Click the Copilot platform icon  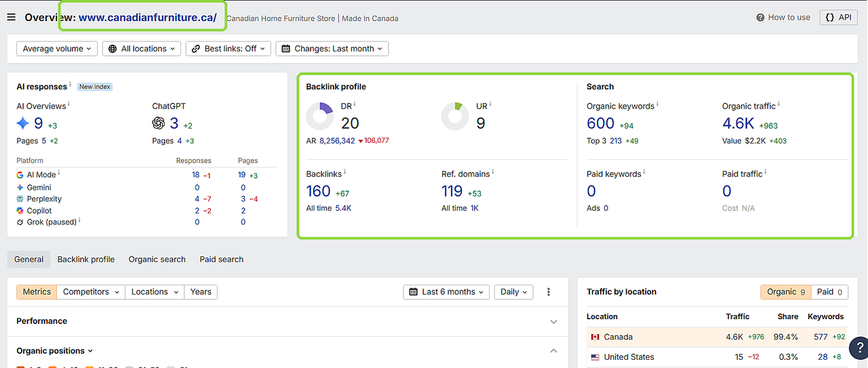pyautogui.click(x=20, y=211)
